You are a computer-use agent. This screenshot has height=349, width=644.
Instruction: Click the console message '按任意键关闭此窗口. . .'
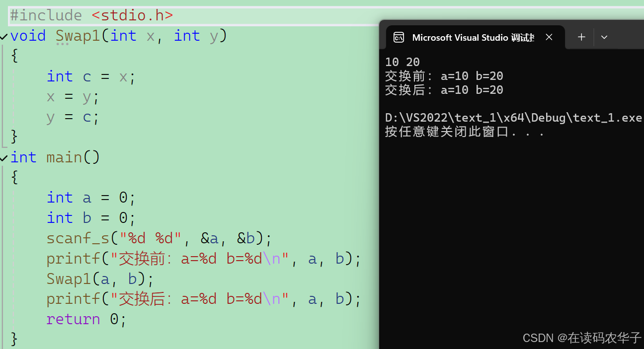pyautogui.click(x=465, y=132)
